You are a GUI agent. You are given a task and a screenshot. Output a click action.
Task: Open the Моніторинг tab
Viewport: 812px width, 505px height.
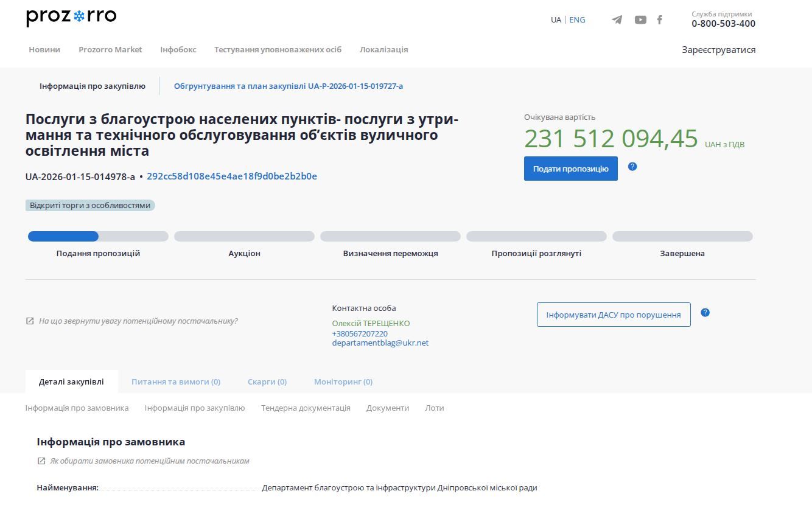tap(343, 381)
